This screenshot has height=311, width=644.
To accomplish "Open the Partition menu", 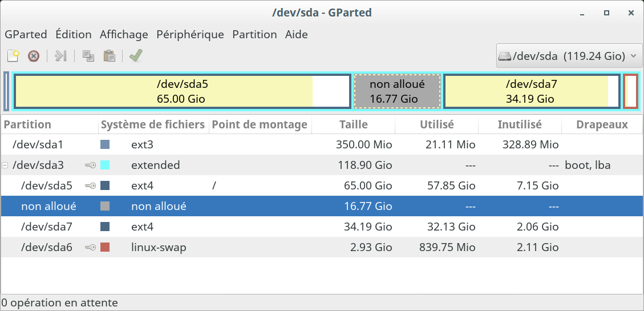I will (x=254, y=34).
